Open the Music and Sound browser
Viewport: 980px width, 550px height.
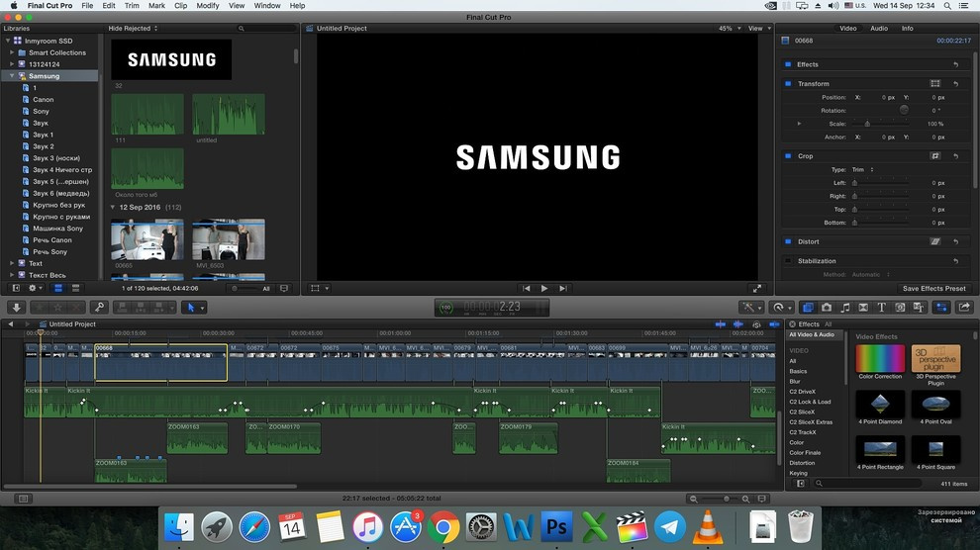[x=844, y=308]
